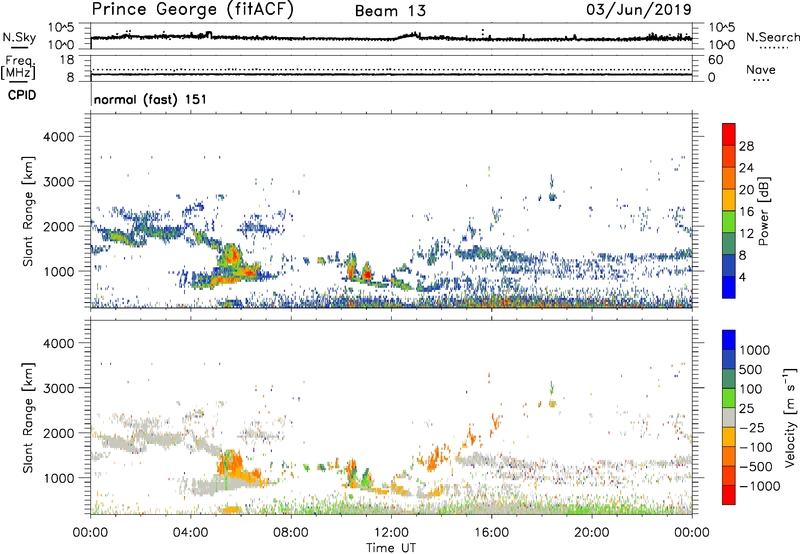The image size is (800, 554).
Task: Click the solid frequency trace line
Action: pyautogui.click(x=391, y=74)
